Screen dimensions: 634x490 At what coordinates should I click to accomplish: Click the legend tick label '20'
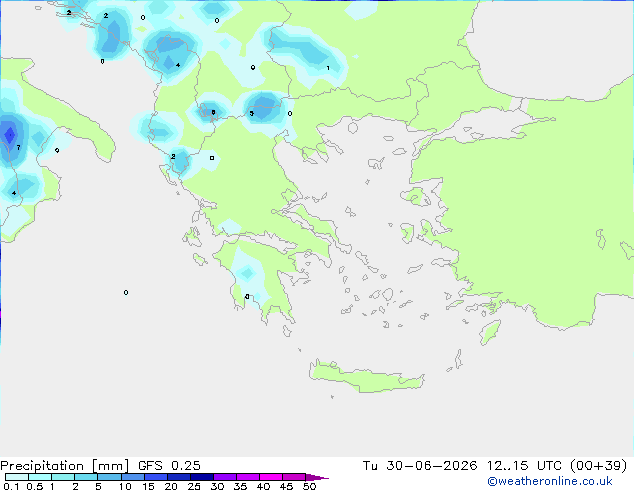[x=171, y=486]
